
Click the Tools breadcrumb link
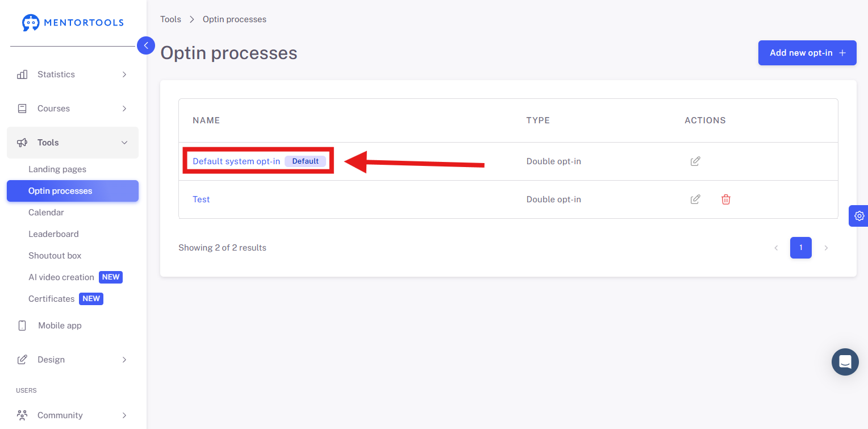tap(170, 19)
